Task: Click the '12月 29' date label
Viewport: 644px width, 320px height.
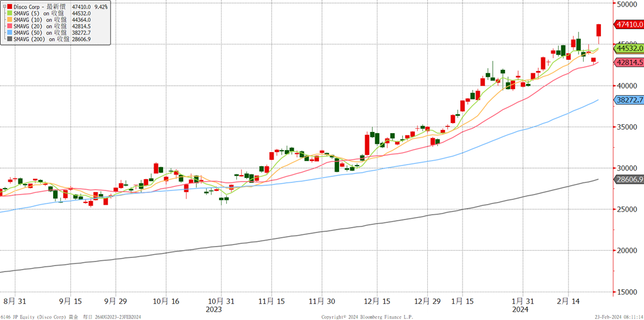Action: 427,302
